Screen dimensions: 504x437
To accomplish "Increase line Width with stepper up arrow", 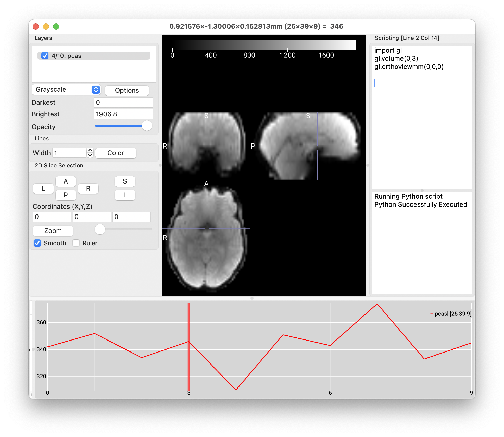I will [90, 150].
